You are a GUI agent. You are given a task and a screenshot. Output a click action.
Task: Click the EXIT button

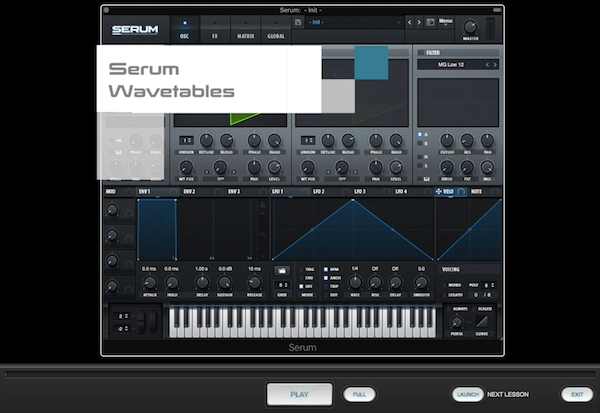tap(577, 394)
